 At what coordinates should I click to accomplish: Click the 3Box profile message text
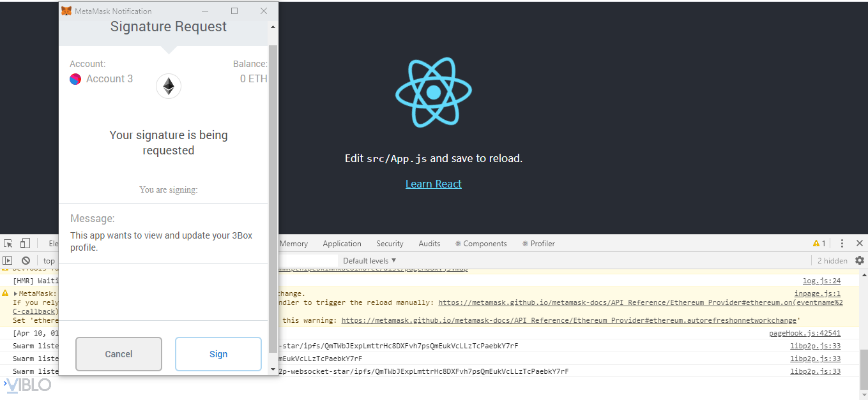click(161, 241)
